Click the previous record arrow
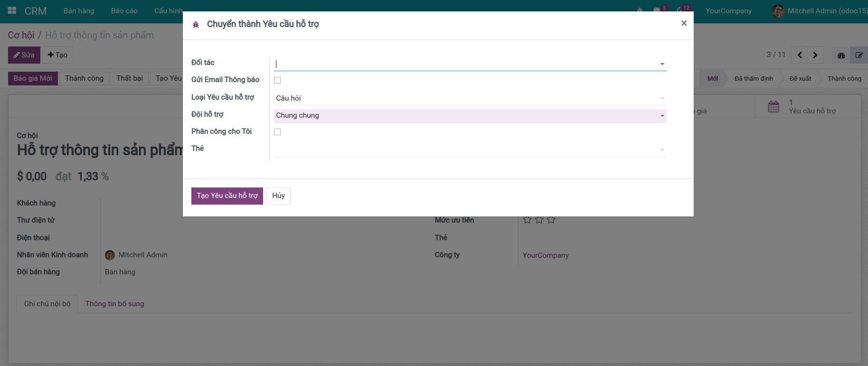The width and height of the screenshot is (868, 366). point(800,55)
